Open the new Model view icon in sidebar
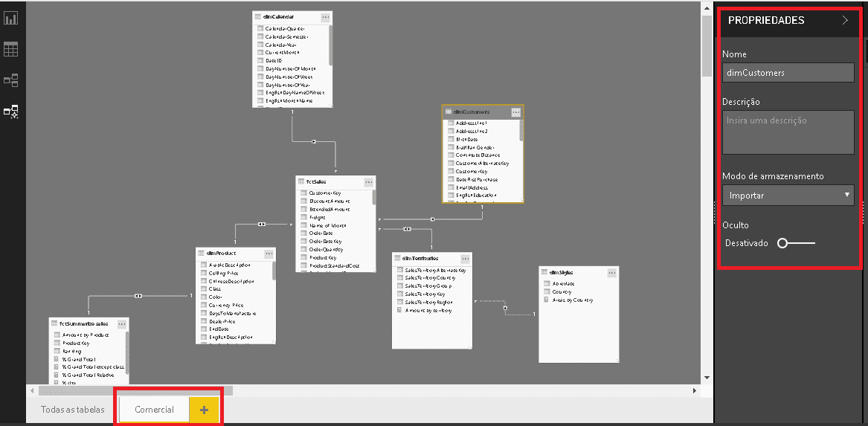The image size is (868, 426). tap(11, 112)
